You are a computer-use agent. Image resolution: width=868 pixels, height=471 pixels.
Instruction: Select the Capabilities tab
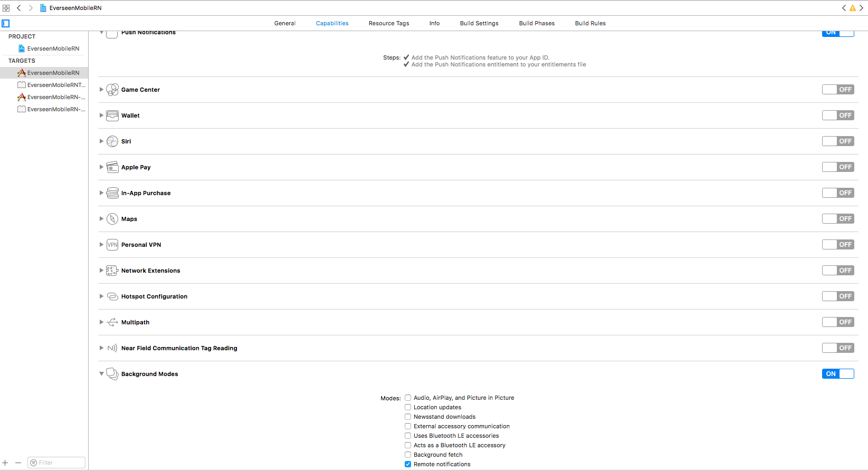coord(332,23)
